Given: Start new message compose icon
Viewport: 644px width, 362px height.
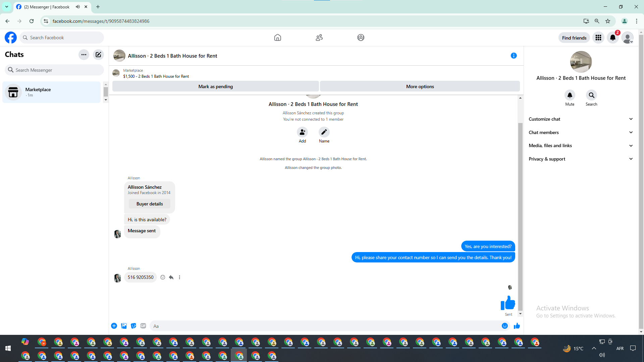Looking at the screenshot, I should (98, 55).
